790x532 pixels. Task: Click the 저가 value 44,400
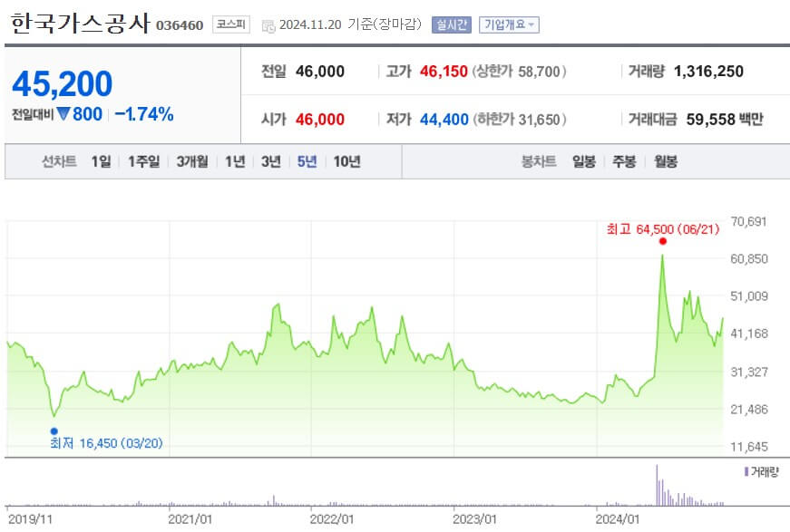click(444, 120)
